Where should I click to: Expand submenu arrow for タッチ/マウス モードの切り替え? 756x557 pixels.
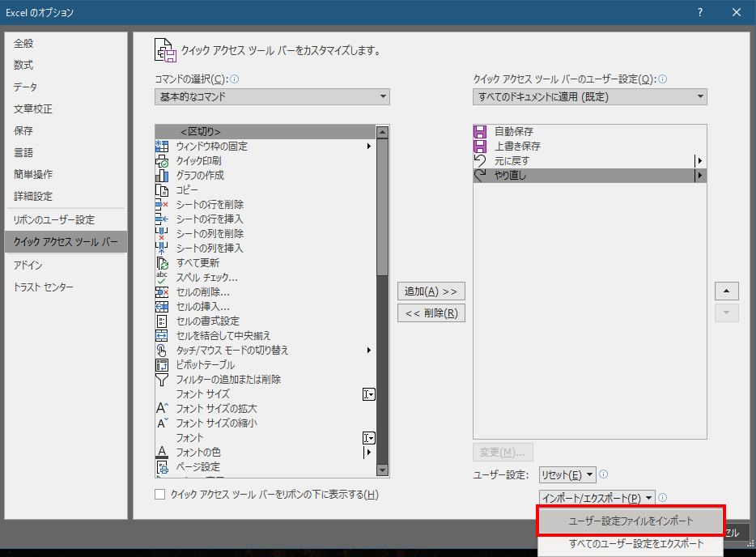click(369, 350)
